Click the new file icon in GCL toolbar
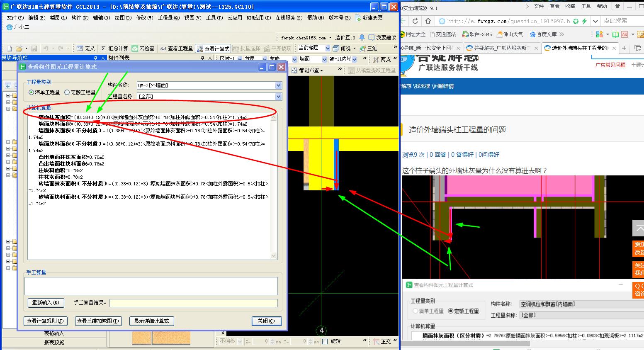Viewport: 644px width, 350px height. [9, 49]
